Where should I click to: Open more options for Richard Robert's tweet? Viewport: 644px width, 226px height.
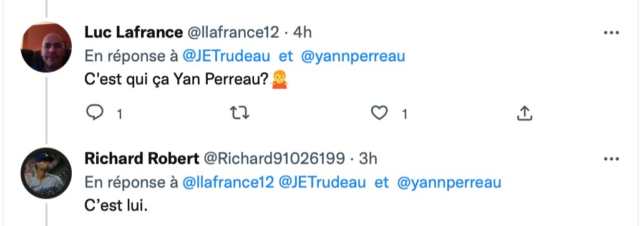pos(611,159)
